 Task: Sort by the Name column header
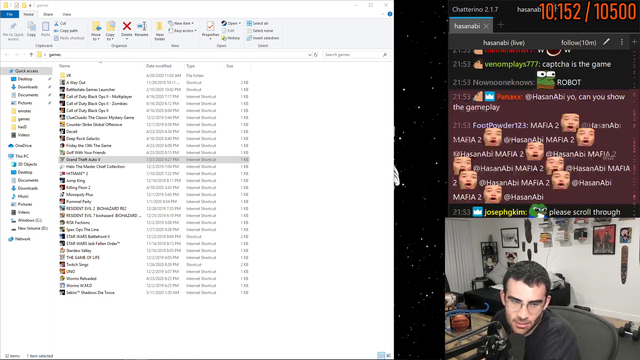[x=64, y=66]
